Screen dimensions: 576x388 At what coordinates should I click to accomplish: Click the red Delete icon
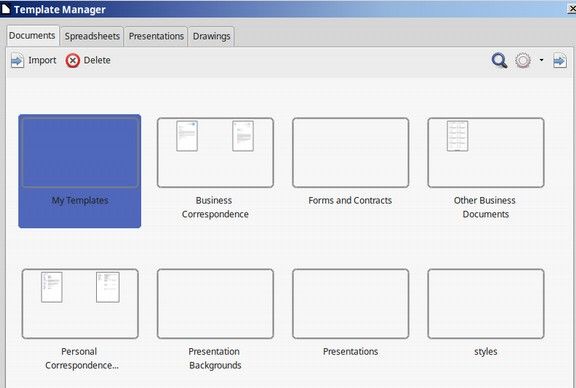coord(73,61)
